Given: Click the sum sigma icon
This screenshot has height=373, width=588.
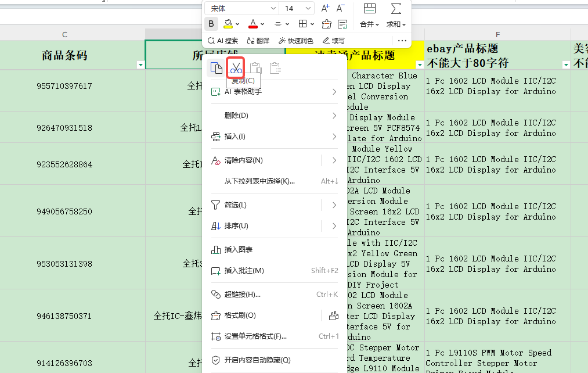Looking at the screenshot, I should 396,8.
